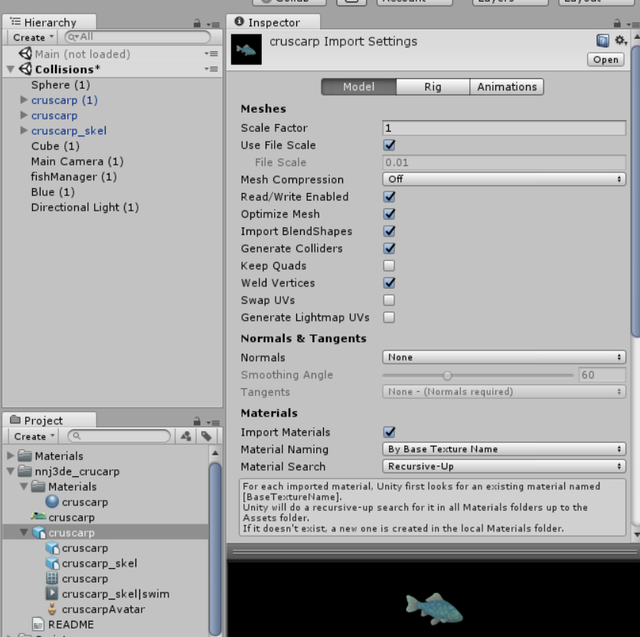This screenshot has width=640, height=637.
Task: Open the Main scene options menu icon
Action: pyautogui.click(x=211, y=53)
